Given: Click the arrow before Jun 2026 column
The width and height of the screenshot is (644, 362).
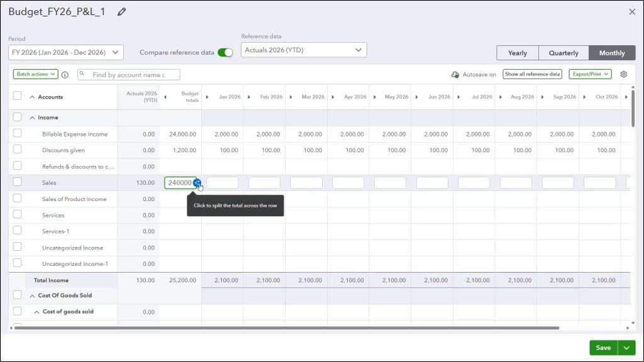Looking at the screenshot, I should 416,97.
